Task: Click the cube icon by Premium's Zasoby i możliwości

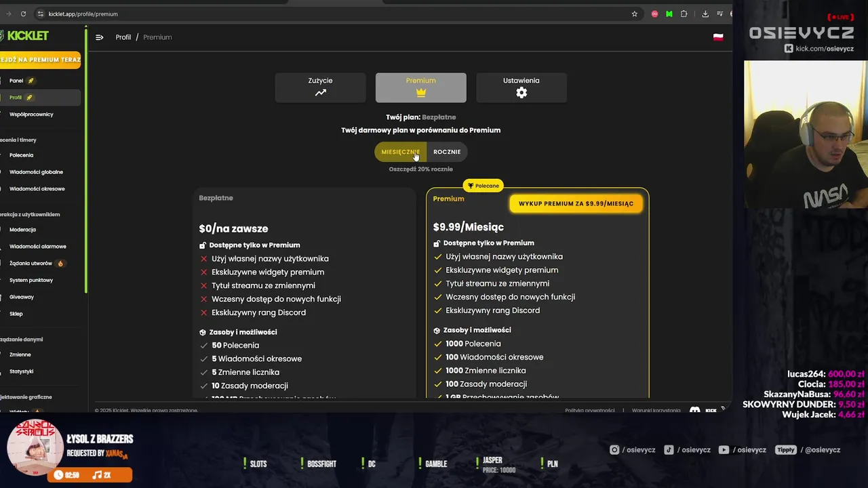Action: tap(437, 330)
